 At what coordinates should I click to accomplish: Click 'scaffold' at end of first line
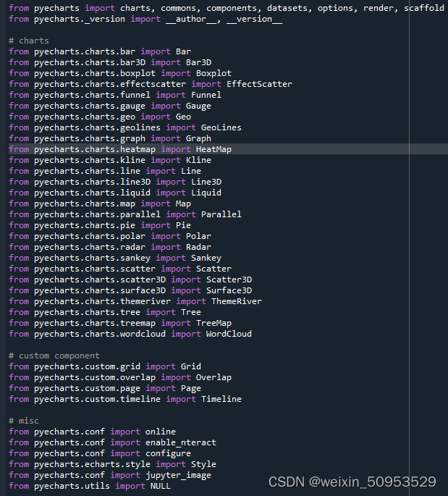424,8
